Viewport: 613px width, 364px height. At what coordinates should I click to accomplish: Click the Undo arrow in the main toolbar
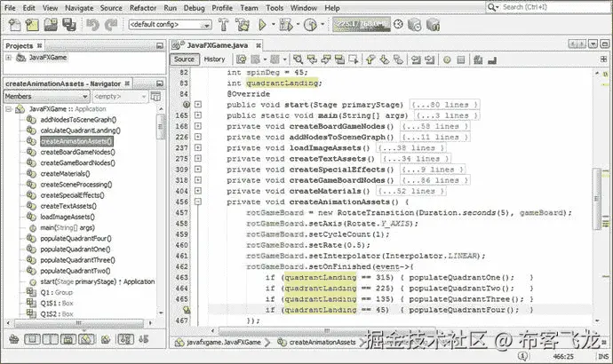(92, 25)
